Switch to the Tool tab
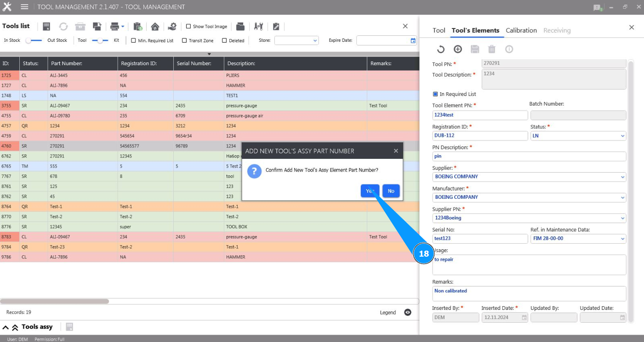 [439, 30]
